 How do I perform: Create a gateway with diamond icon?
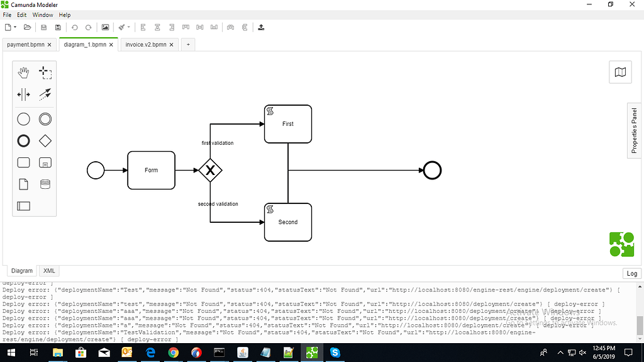45,140
